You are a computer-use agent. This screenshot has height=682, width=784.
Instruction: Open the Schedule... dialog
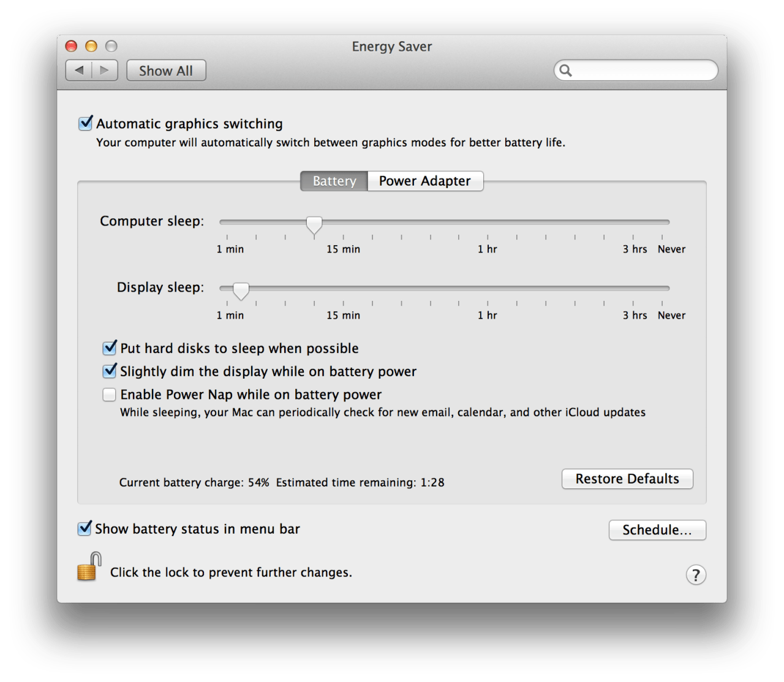tap(657, 530)
